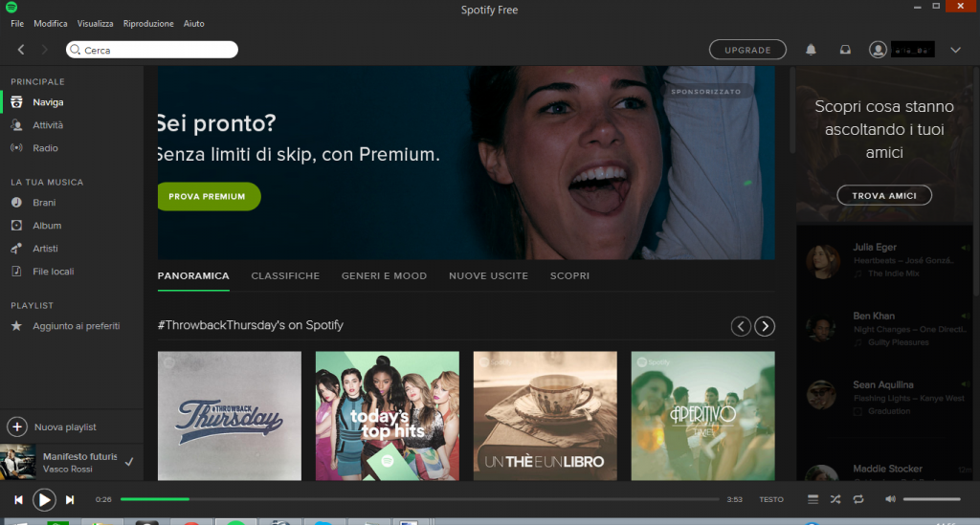Adjust the volume slider

pyautogui.click(x=932, y=499)
